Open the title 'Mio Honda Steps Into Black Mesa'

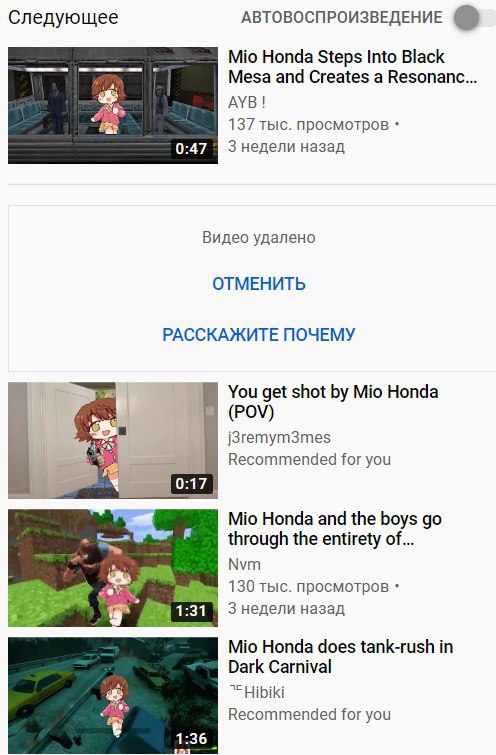pos(352,66)
